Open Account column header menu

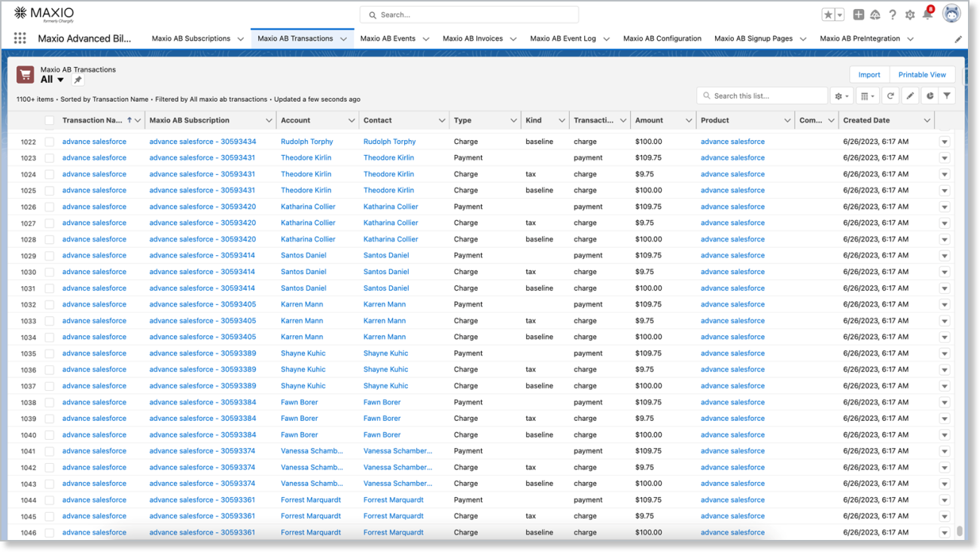pos(352,120)
